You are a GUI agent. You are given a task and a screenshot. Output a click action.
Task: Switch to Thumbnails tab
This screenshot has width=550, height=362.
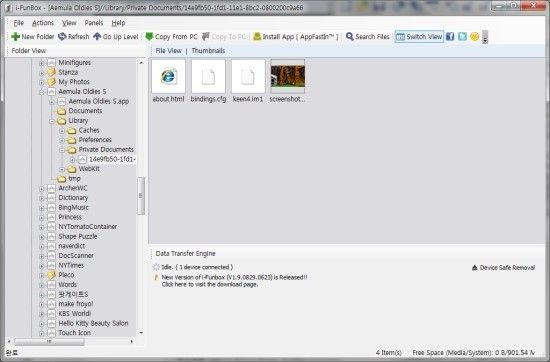[208, 51]
